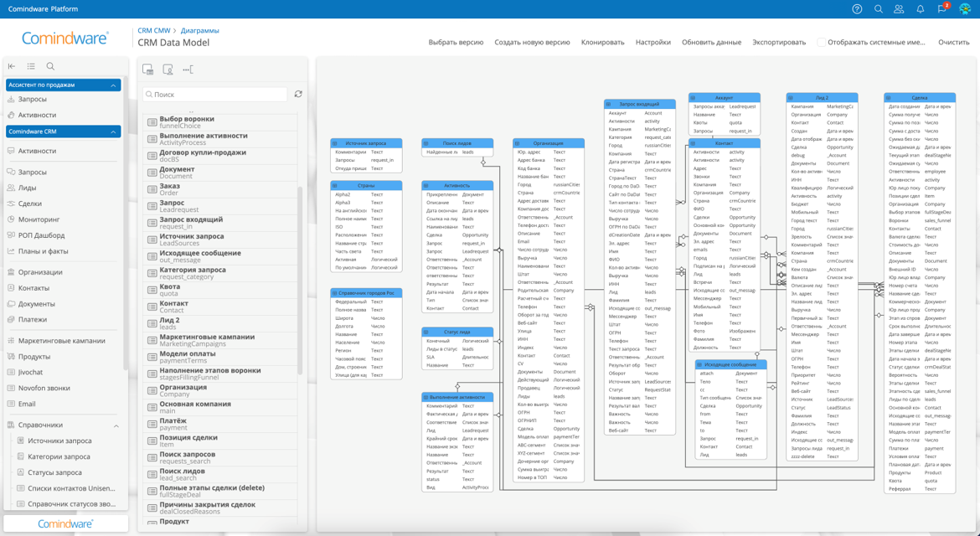Click icon beside Документ template
The width and height of the screenshot is (980, 536).
coord(152,173)
